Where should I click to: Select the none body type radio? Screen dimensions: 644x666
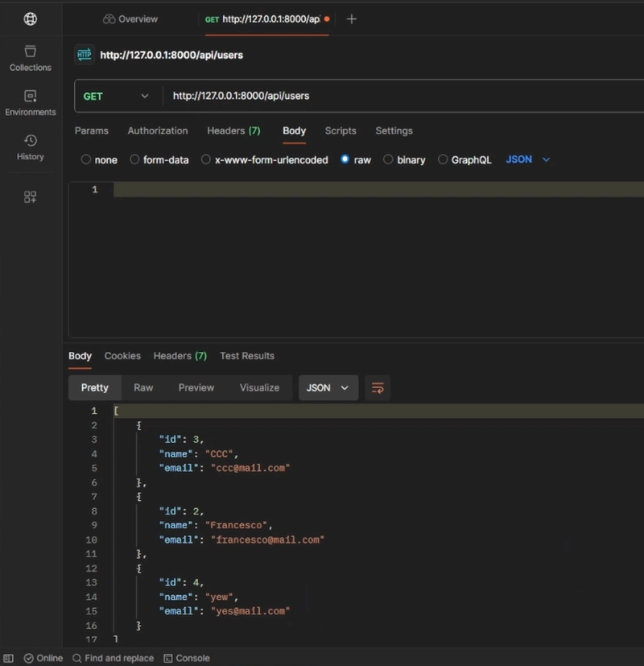pyautogui.click(x=86, y=159)
